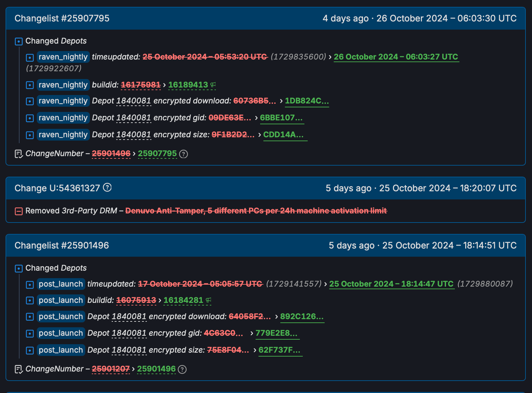Click megaphone icon beside buildid 16189413
Viewport: 532px width, 393px height.
point(213,85)
